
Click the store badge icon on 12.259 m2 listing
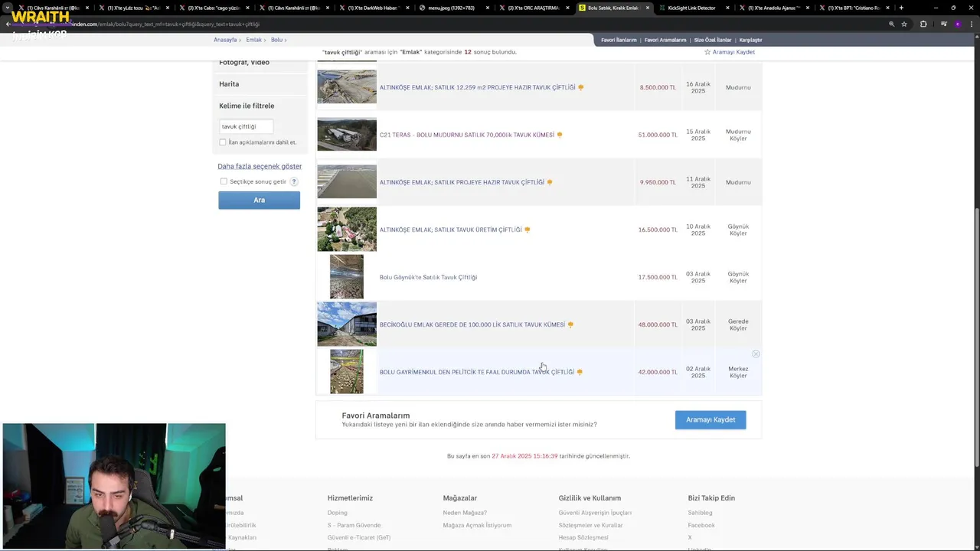point(581,87)
